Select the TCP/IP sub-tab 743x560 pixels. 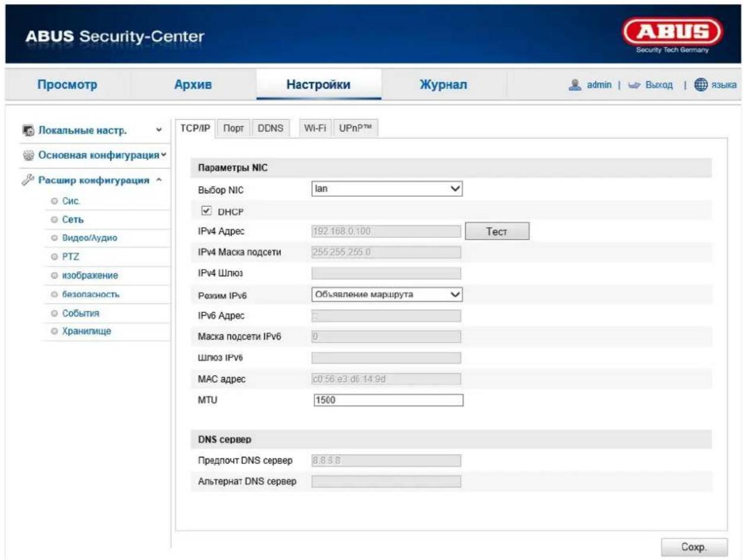point(196,129)
